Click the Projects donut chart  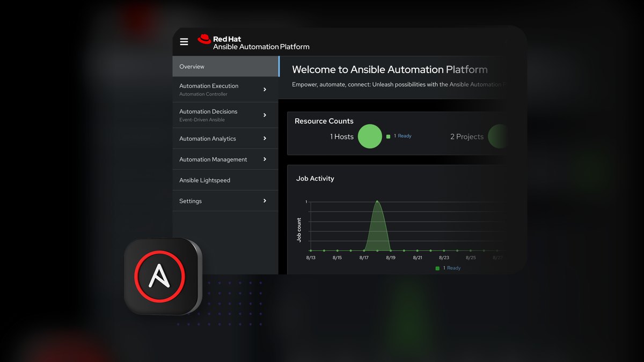pyautogui.click(x=497, y=136)
